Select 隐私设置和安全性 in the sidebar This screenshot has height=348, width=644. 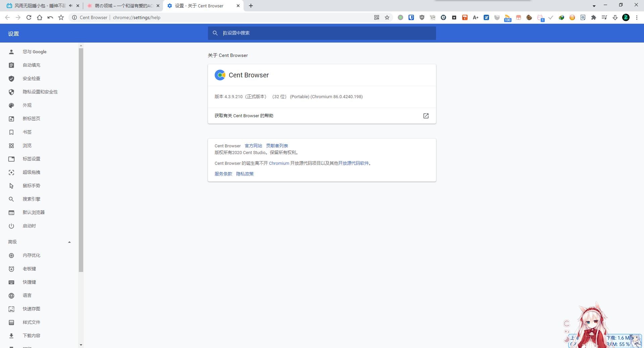[x=40, y=92]
